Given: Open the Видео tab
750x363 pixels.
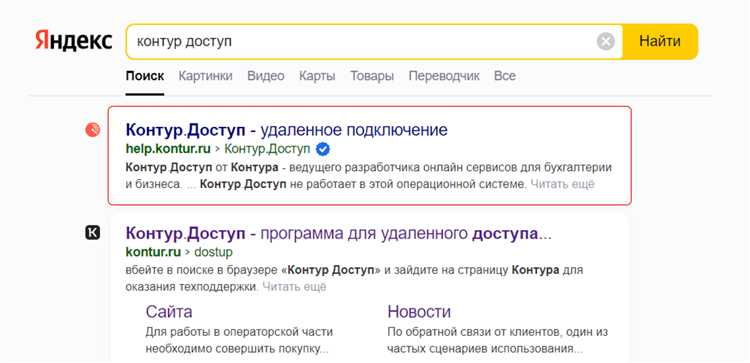Looking at the screenshot, I should [265, 76].
